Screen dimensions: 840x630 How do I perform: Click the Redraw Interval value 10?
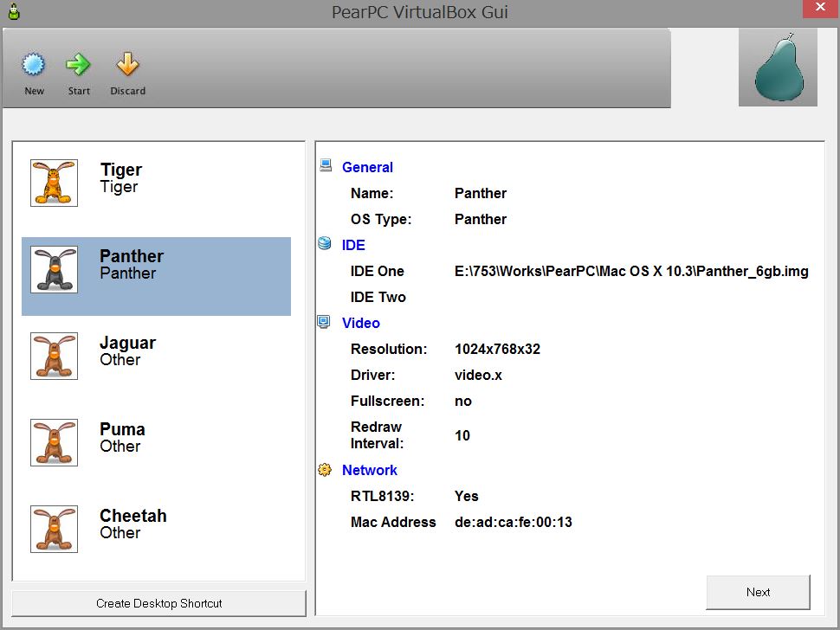coord(462,435)
